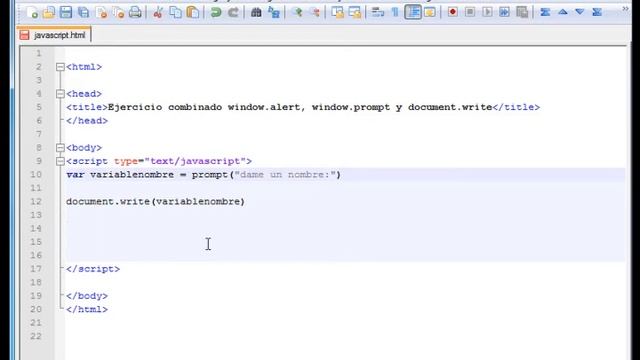Save the current file
Image resolution: width=640 pixels, height=360 pixels.
(66, 13)
